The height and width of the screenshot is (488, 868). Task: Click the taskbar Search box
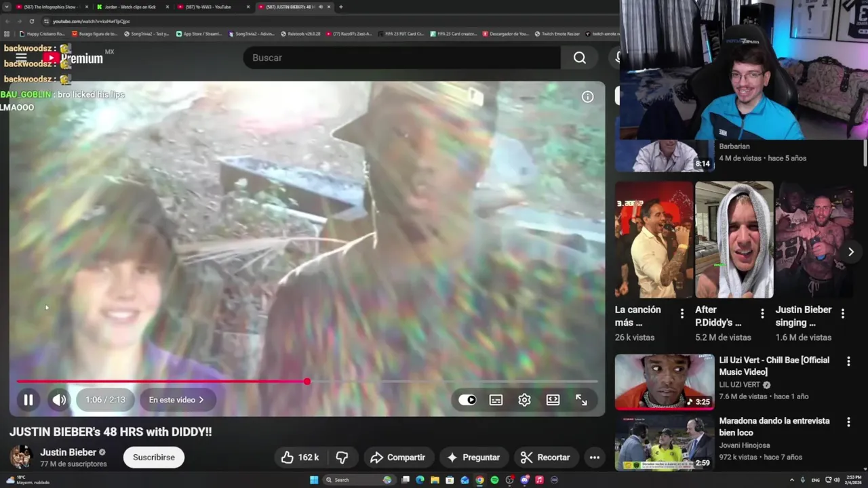pyautogui.click(x=358, y=480)
